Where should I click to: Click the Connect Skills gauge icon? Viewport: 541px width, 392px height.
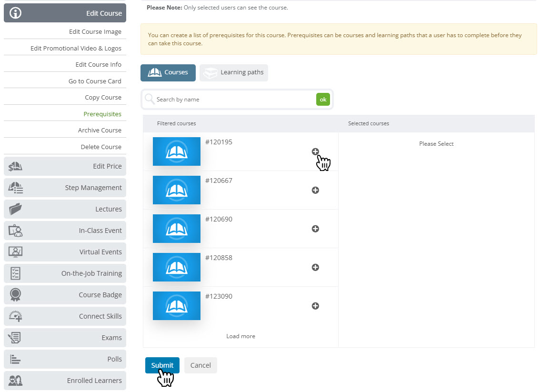(15, 316)
